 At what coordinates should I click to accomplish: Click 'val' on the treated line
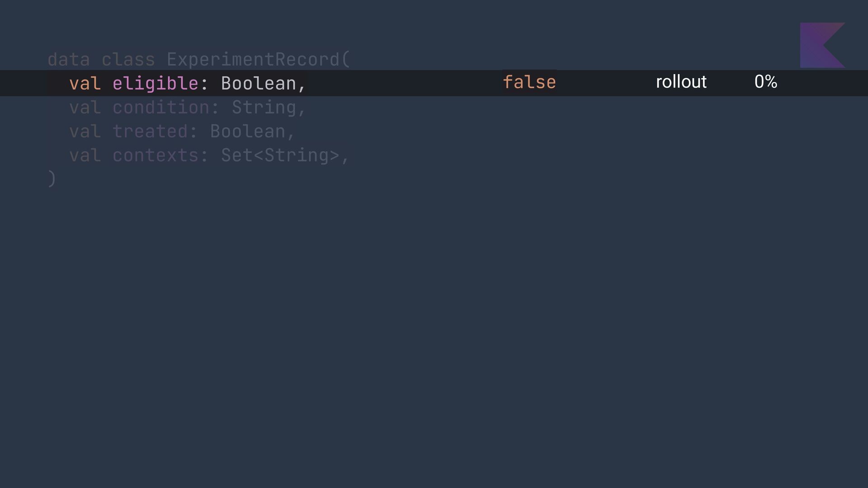pyautogui.click(x=85, y=131)
